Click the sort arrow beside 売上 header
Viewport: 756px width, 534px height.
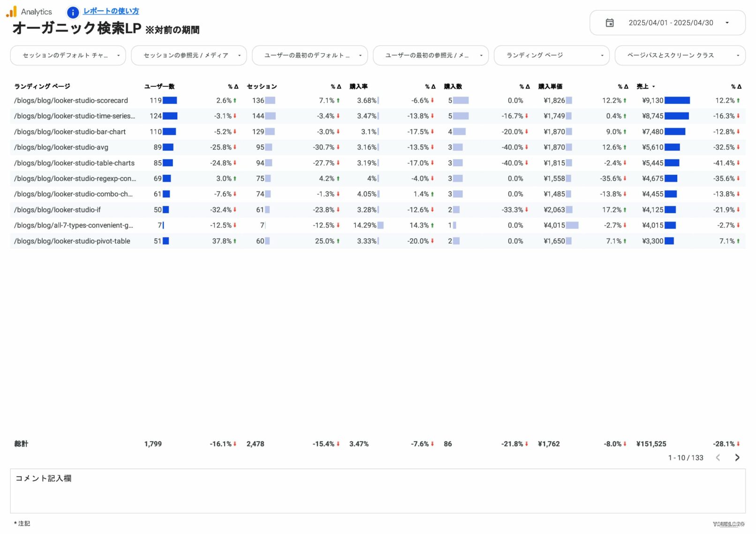pos(653,87)
